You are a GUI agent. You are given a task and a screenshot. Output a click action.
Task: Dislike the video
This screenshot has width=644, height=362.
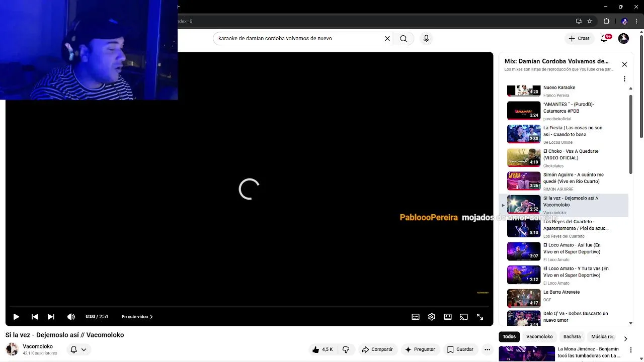tap(346, 349)
